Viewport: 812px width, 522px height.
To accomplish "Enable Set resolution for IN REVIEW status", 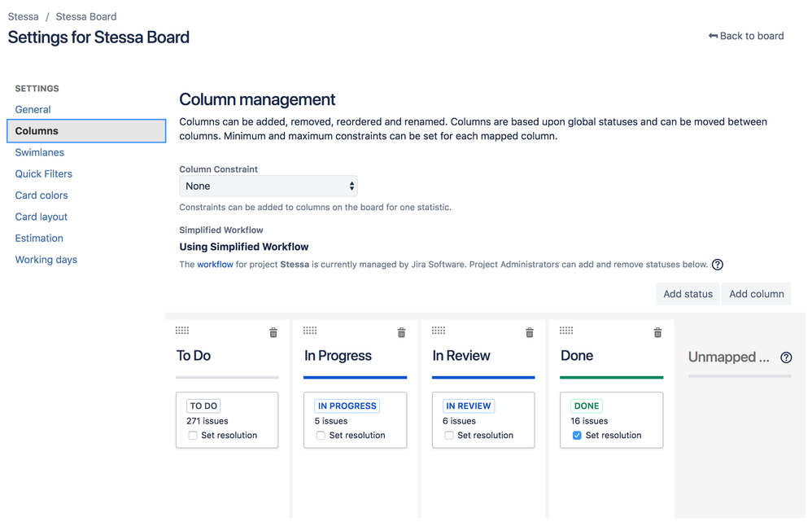I will tap(449, 436).
